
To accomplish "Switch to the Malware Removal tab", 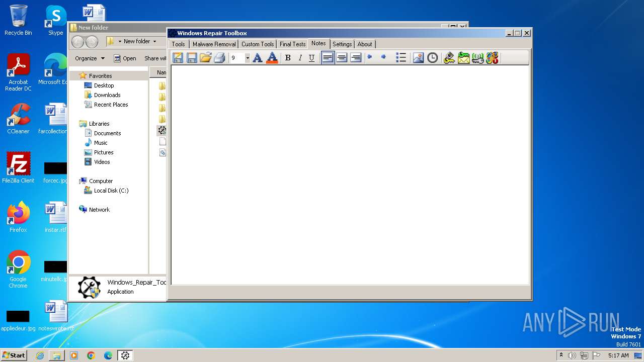I will [214, 44].
